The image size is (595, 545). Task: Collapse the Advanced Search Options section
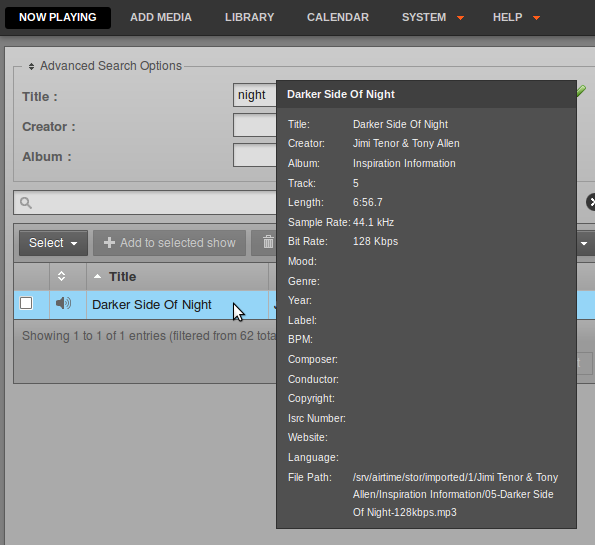pos(31,66)
